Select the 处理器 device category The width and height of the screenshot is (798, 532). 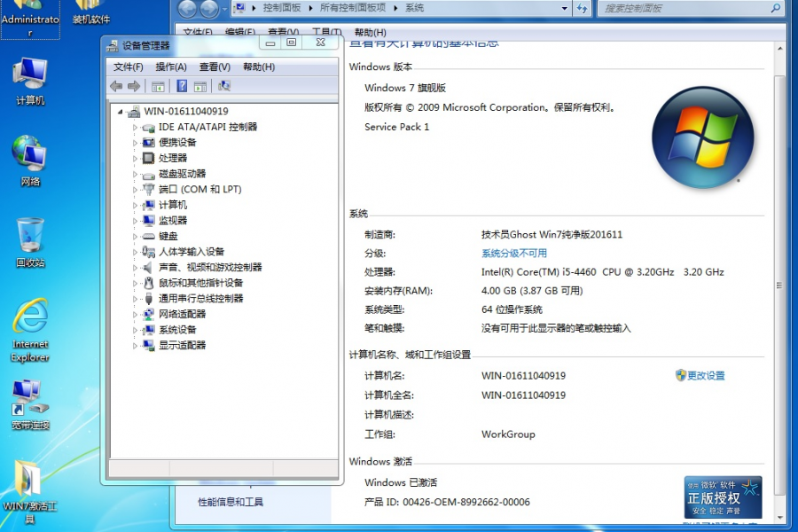(173, 158)
